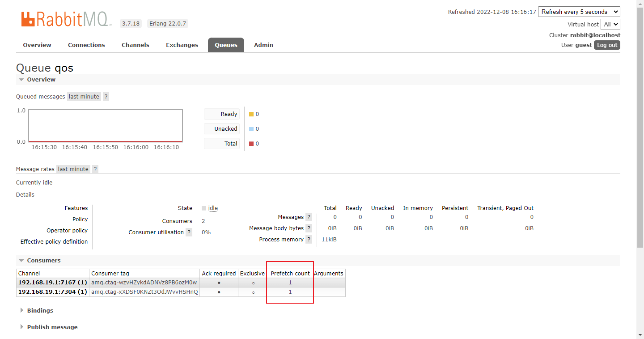Click the Currently idle text
The width and height of the screenshot is (644, 339).
pos(34,182)
